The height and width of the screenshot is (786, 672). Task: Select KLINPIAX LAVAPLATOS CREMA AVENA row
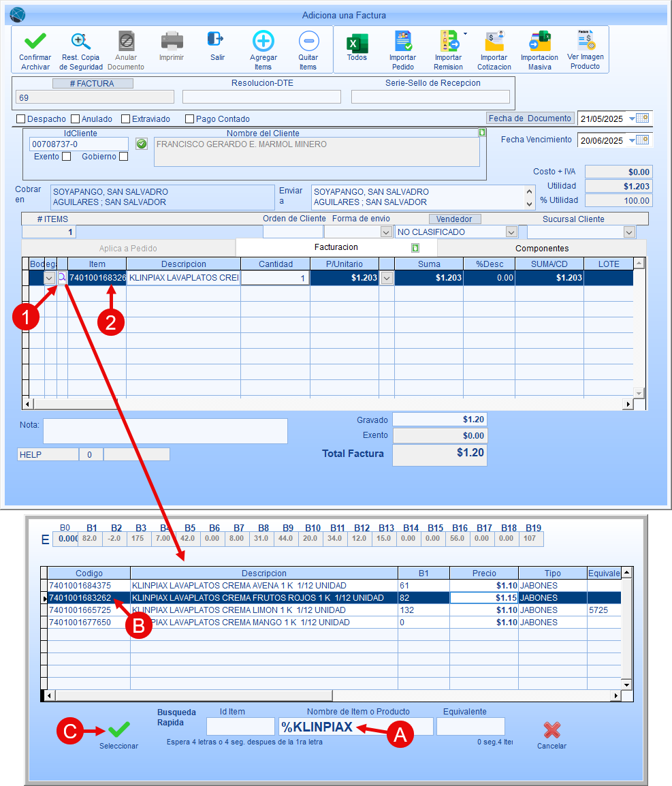[334, 586]
